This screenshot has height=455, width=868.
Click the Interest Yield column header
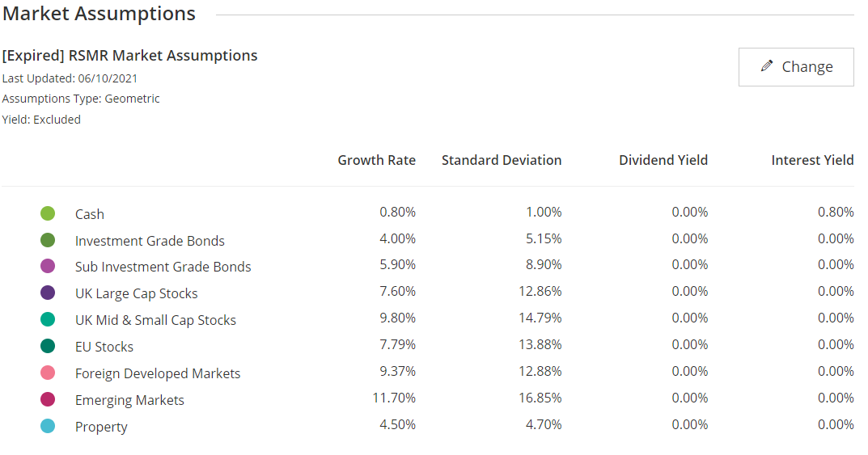(812, 160)
